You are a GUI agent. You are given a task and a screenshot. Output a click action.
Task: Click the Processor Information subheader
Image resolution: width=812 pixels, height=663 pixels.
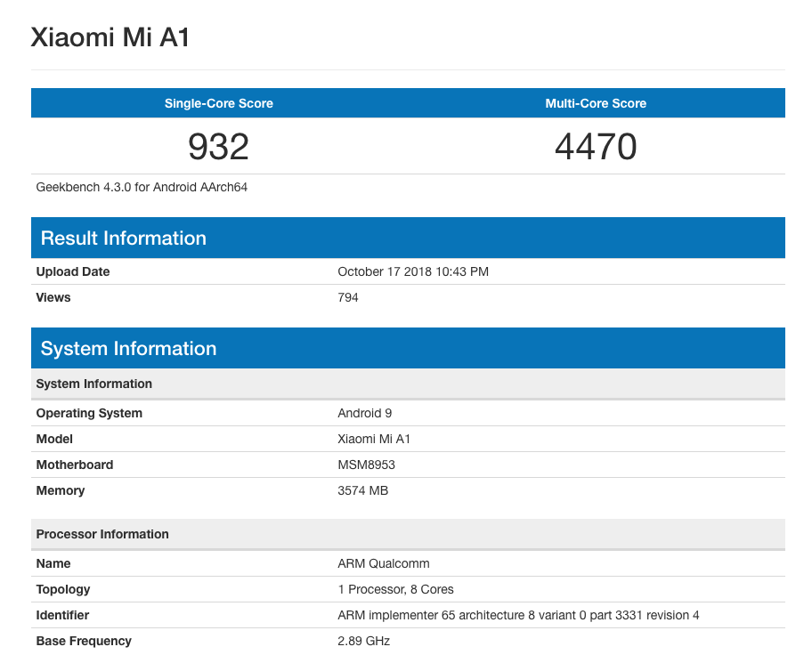coord(102,534)
